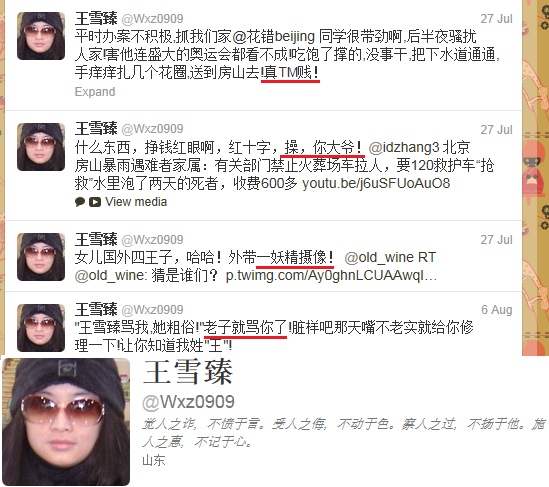Click the 27 Jul timestamp on first tweet

(x=496, y=19)
